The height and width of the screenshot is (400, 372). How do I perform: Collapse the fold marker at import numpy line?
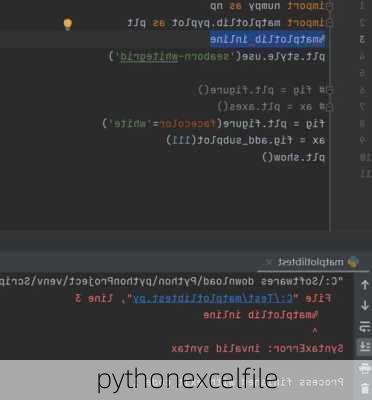click(330, 6)
